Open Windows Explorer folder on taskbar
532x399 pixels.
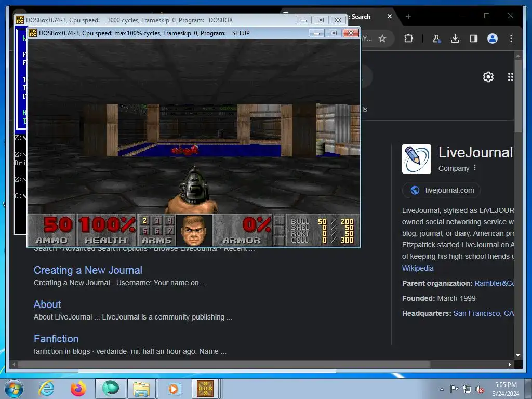point(141,389)
